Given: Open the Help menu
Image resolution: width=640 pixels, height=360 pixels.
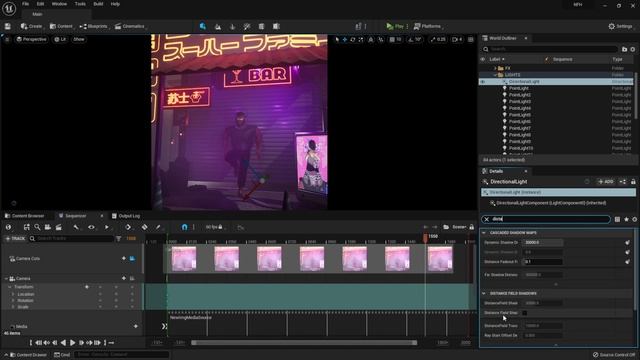Looking at the screenshot, I should [115, 4].
